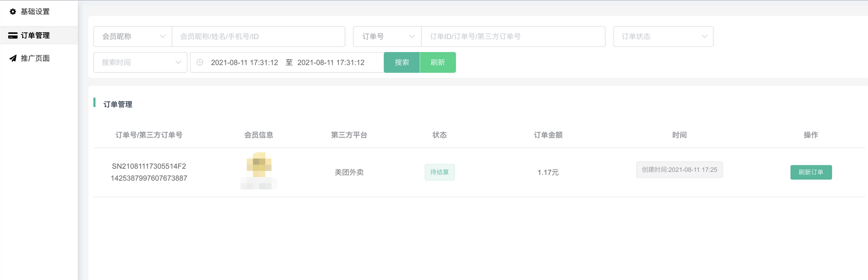The width and height of the screenshot is (868, 280).
Task: Click the end date after 至
Action: 331,62
